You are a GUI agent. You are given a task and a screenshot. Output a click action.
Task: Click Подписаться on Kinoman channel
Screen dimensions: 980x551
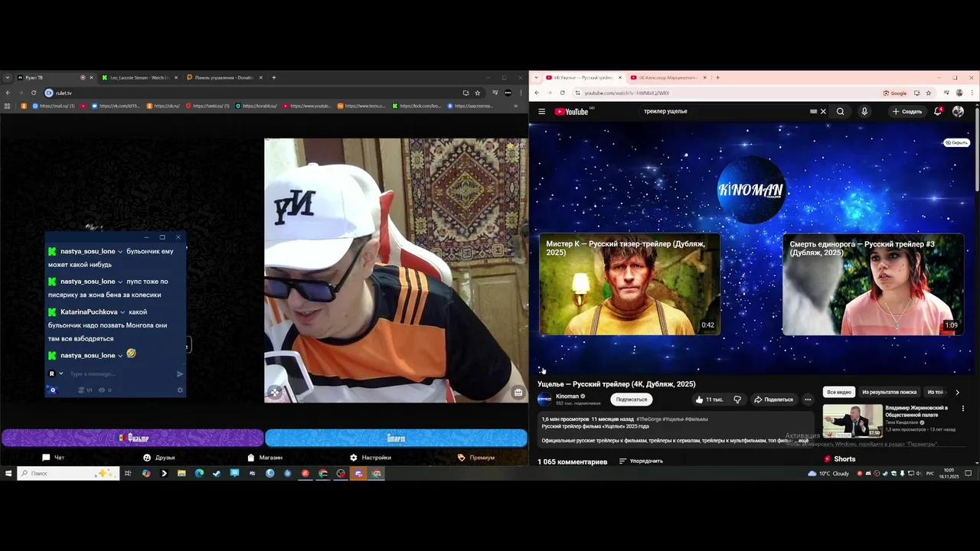[632, 399]
